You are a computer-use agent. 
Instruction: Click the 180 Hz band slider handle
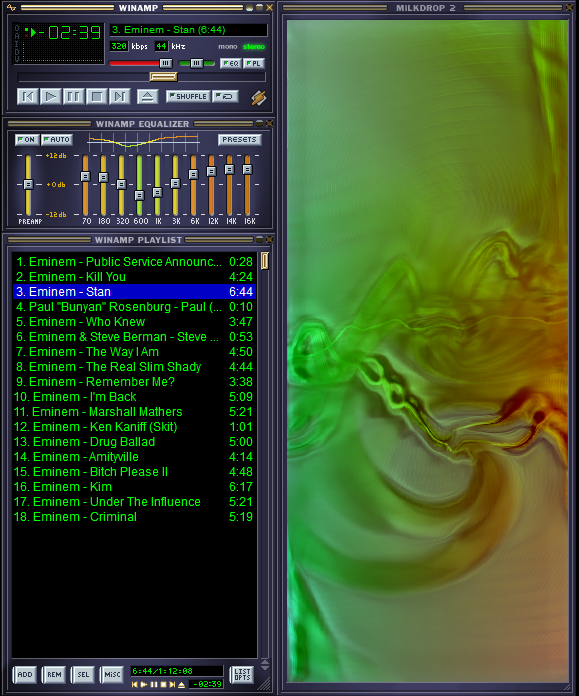coord(103,178)
